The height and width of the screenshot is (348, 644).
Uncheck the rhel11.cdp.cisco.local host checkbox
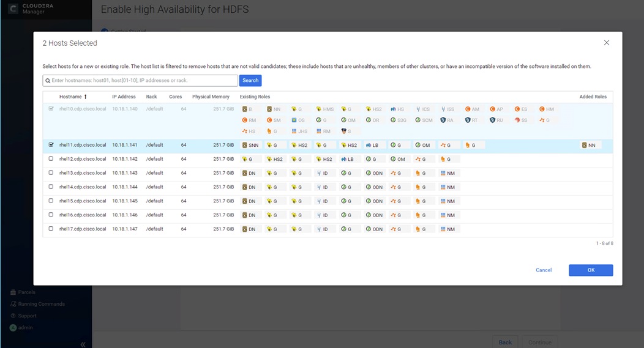pyautogui.click(x=51, y=145)
